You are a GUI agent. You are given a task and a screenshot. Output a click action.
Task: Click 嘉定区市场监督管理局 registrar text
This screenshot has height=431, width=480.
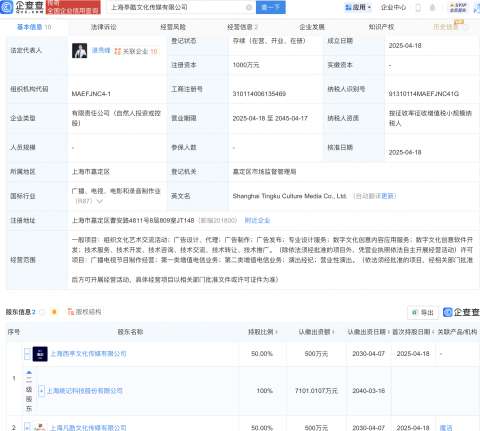(x=264, y=172)
